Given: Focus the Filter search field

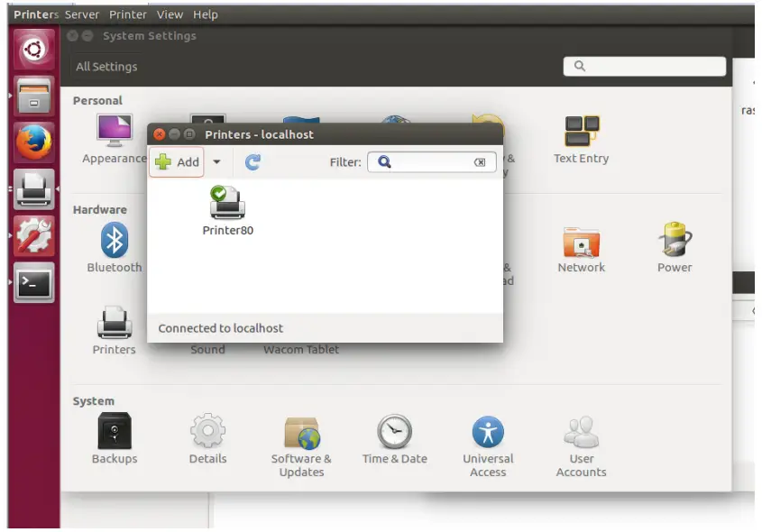Looking at the screenshot, I should point(432,161).
